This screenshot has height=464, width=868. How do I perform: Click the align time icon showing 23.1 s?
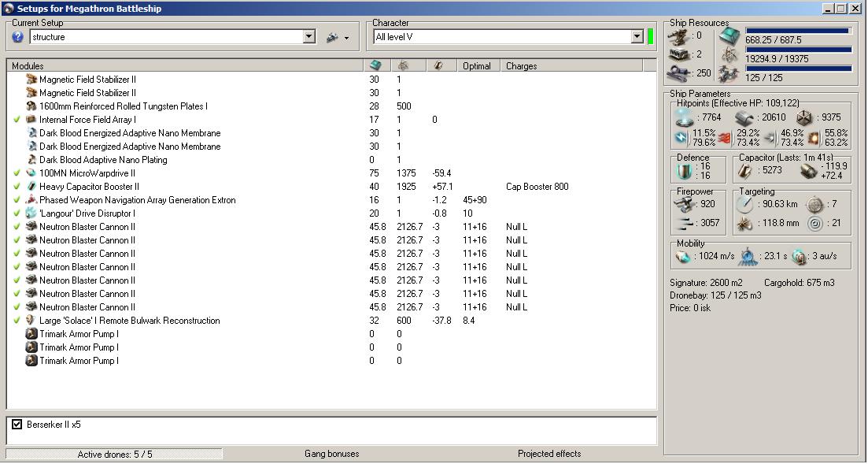[748, 256]
